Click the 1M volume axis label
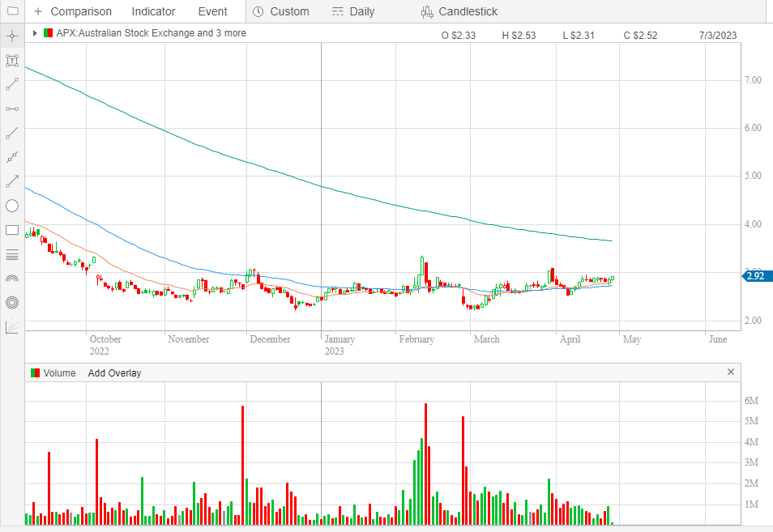Screen dimensions: 773x532 (x=751, y=504)
